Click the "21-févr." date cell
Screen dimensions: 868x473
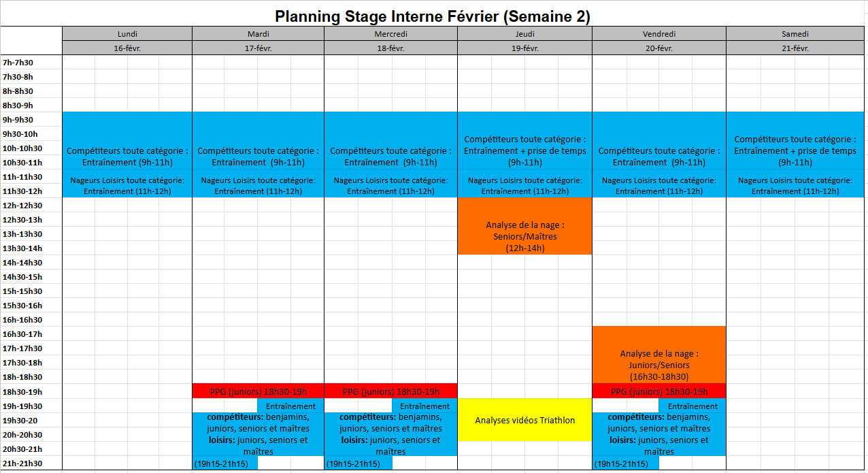pyautogui.click(x=795, y=48)
